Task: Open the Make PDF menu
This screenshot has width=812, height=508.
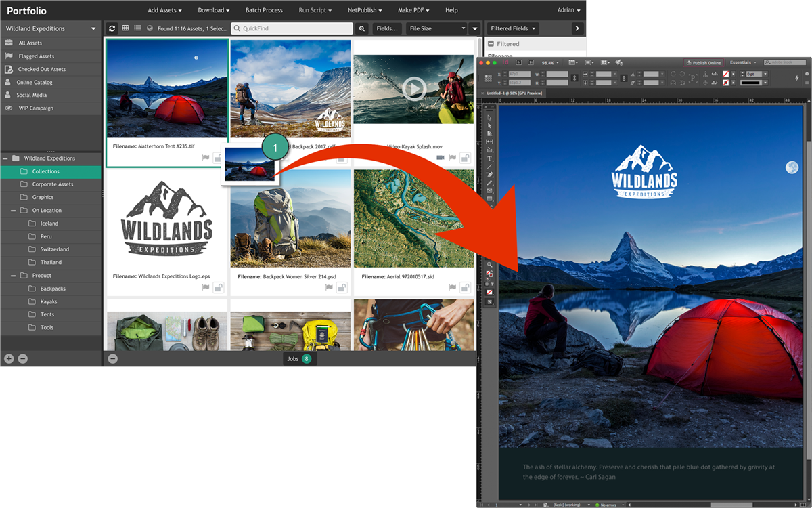Action: pyautogui.click(x=413, y=10)
